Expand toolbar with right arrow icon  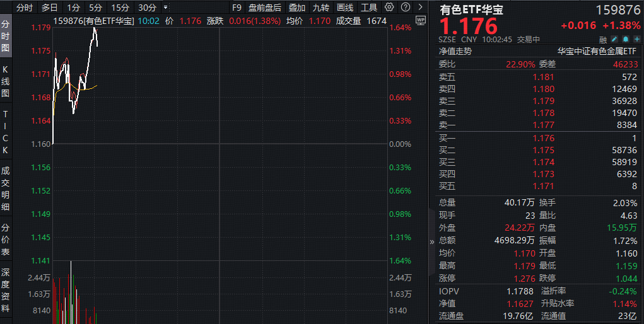point(419,8)
